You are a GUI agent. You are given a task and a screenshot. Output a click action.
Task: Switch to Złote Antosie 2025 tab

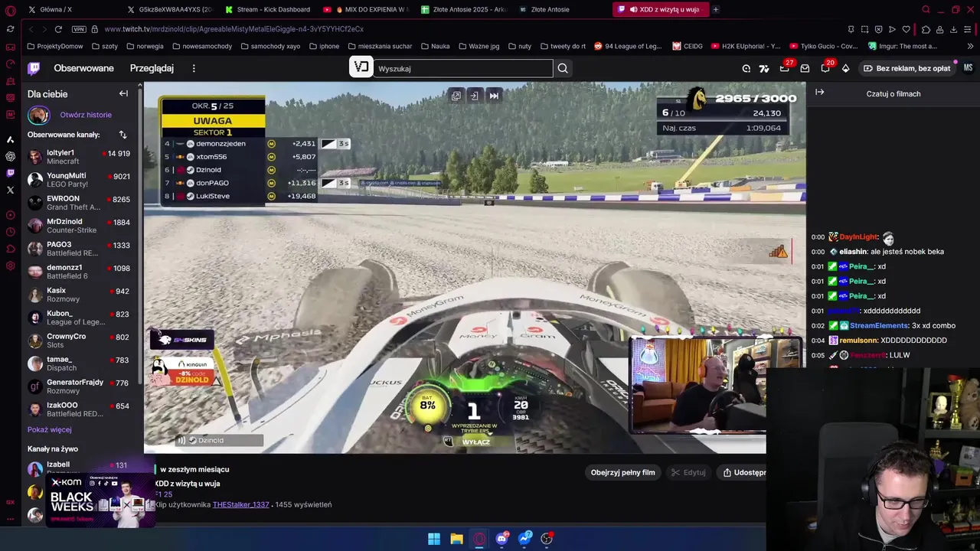pos(465,9)
